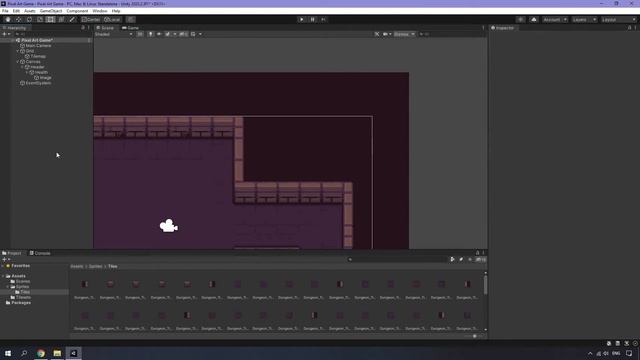Select the Rect tool
640x360 pixels.
[51, 20]
